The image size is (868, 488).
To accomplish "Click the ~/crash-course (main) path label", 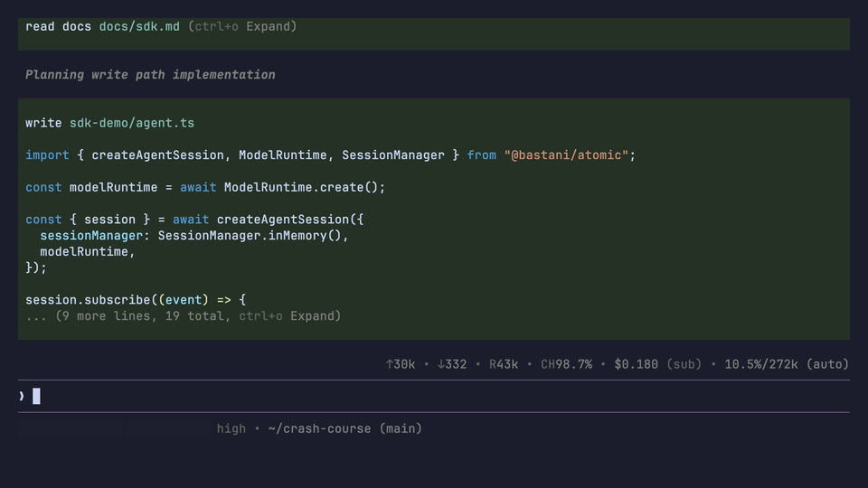I will [344, 428].
